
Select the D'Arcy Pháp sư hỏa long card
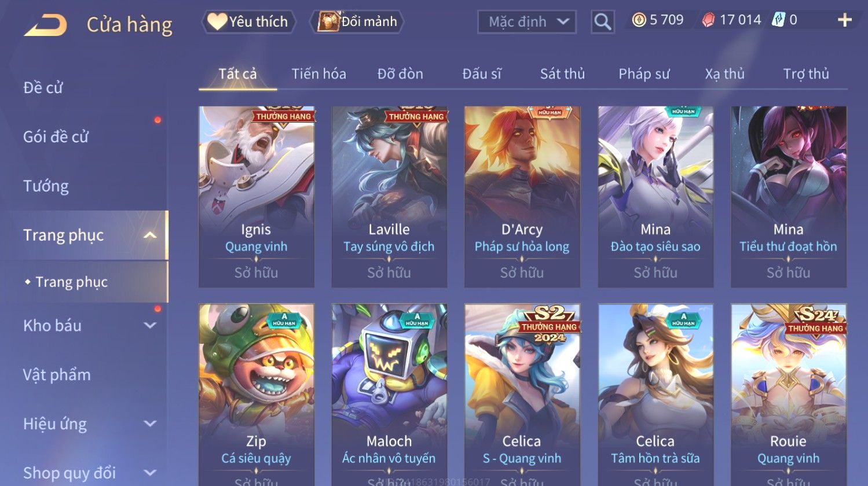pyautogui.click(x=522, y=197)
